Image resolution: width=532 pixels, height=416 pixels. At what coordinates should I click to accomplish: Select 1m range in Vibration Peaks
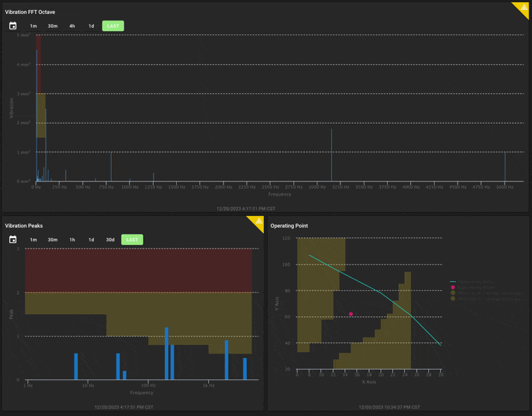click(x=33, y=240)
